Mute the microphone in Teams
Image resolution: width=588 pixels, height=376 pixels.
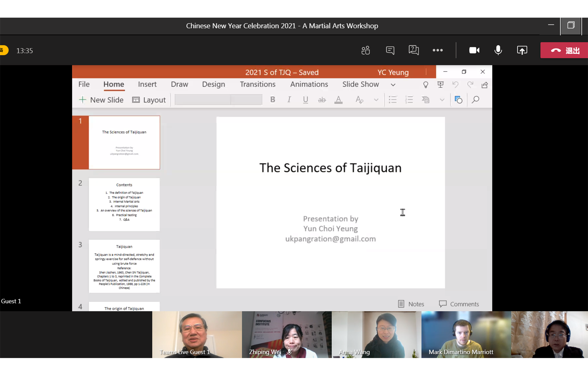[x=498, y=50]
